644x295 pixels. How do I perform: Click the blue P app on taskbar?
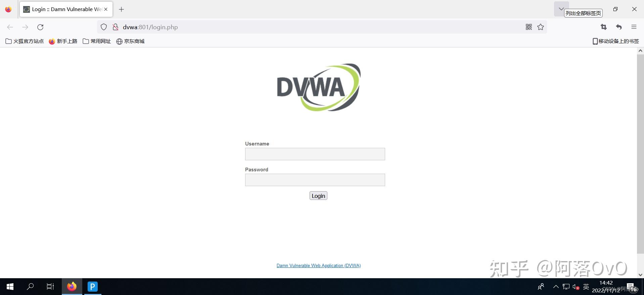(93, 287)
